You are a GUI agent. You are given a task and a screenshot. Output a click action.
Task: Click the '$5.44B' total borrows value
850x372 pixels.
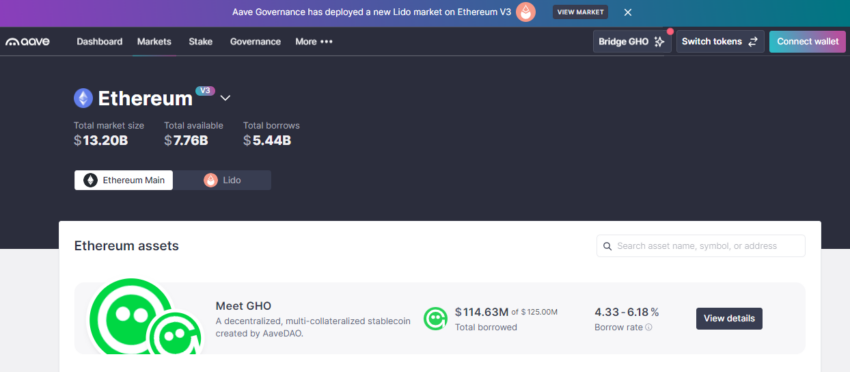(x=267, y=140)
